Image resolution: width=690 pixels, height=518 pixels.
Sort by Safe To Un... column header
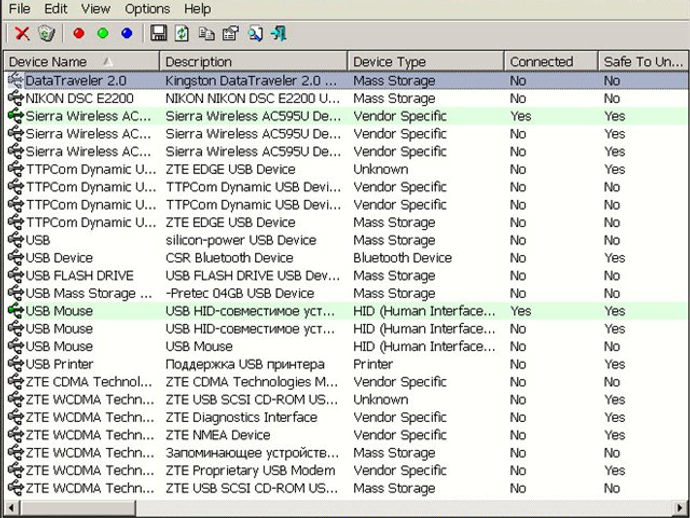(643, 62)
